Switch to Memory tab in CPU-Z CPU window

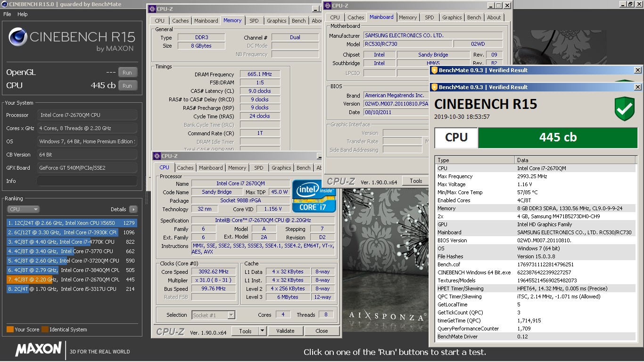coord(237,168)
